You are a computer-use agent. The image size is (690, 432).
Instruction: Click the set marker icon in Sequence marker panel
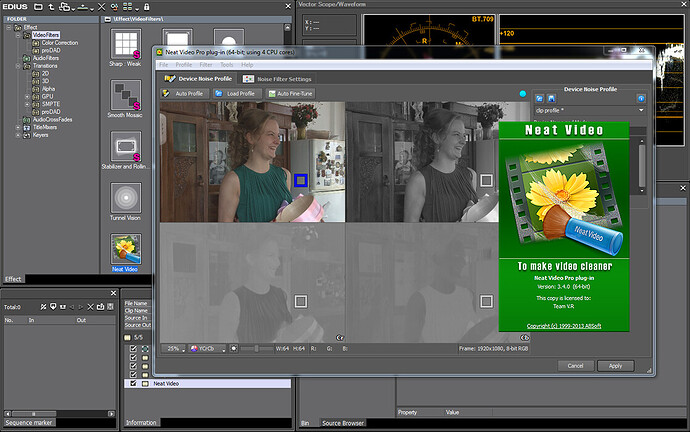[x=53, y=307]
